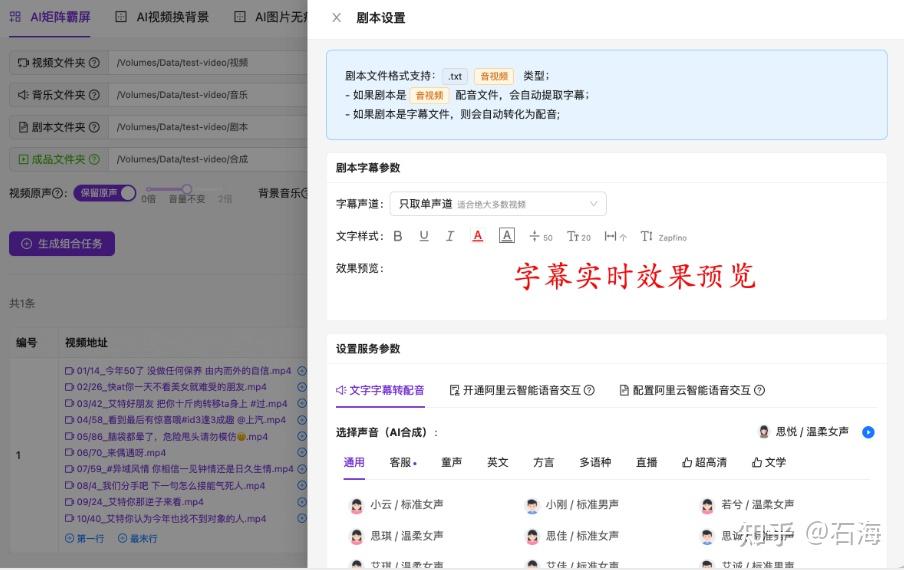Choose voice 小刚 / 标准男声
The height and width of the screenshot is (570, 904).
[572, 505]
